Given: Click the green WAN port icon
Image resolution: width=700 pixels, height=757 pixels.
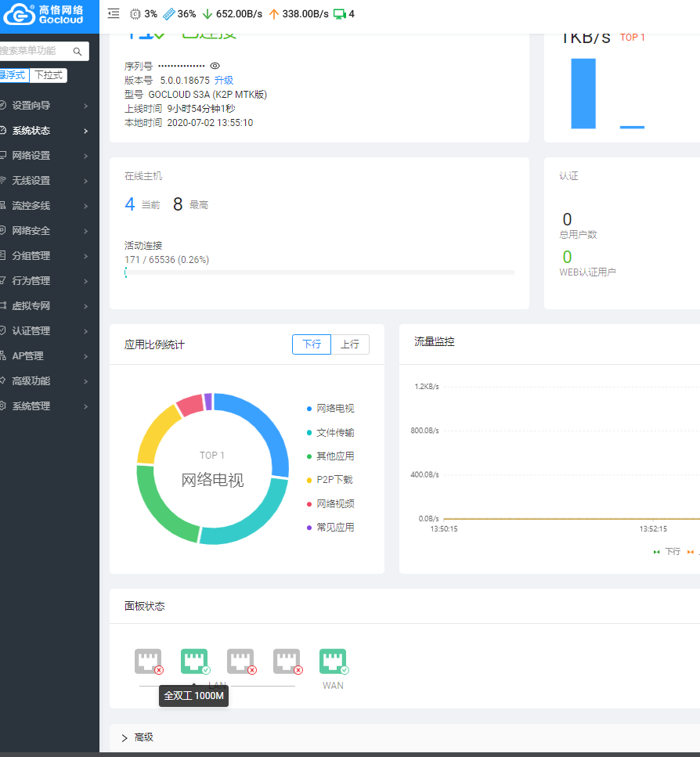Looking at the screenshot, I should coord(333,661).
